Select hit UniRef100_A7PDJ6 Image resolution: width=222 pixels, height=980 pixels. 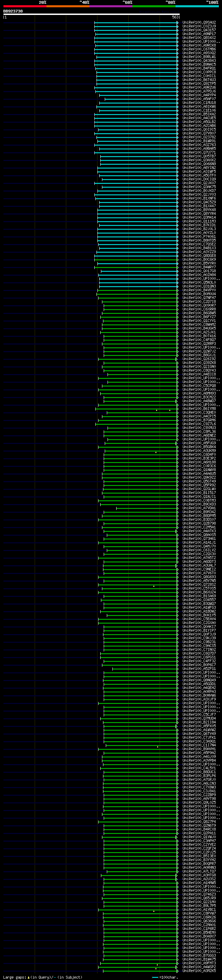199,91
